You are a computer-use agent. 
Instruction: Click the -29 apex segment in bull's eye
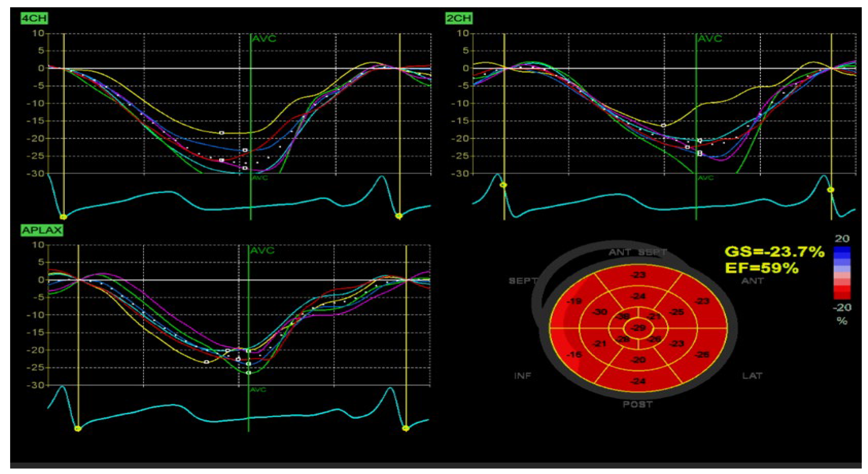(x=638, y=328)
